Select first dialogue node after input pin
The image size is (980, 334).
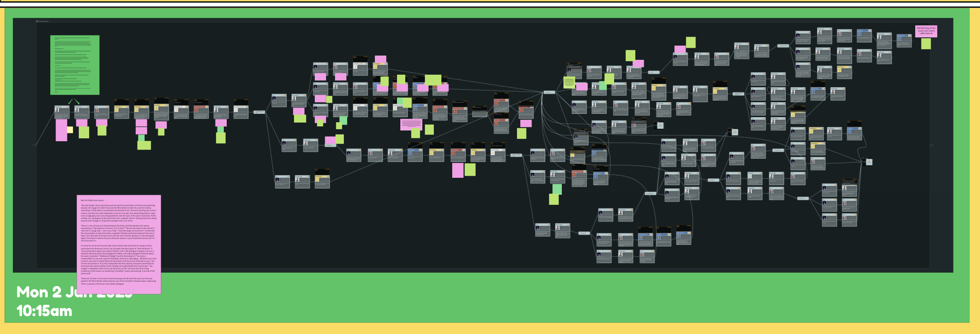coord(62,112)
